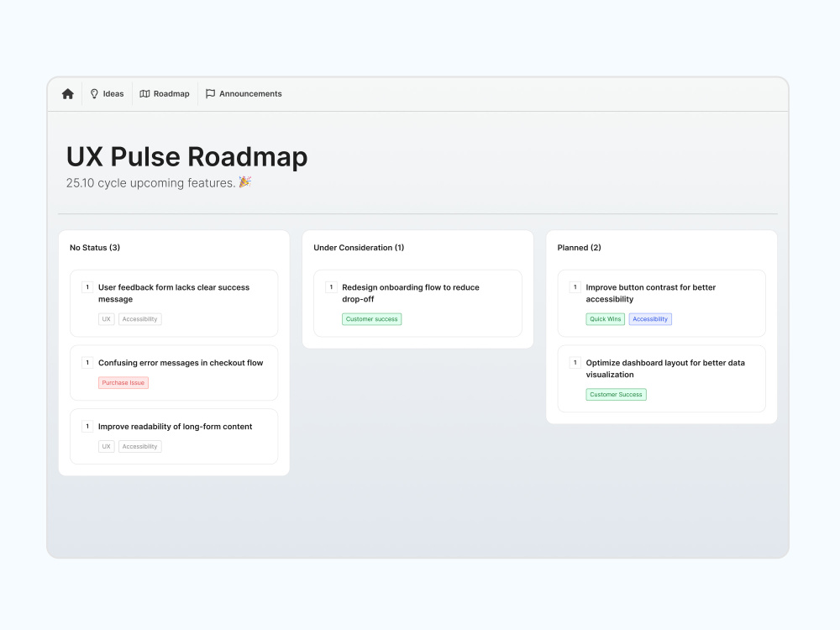The width and height of the screenshot is (840, 630).
Task: Click the lightbulb Ideas icon
Action: (94, 94)
